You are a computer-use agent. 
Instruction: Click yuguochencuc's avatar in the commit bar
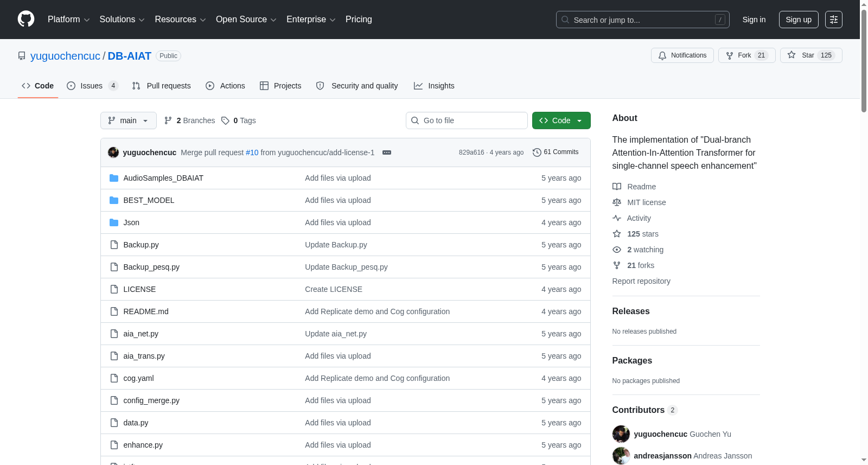click(113, 152)
